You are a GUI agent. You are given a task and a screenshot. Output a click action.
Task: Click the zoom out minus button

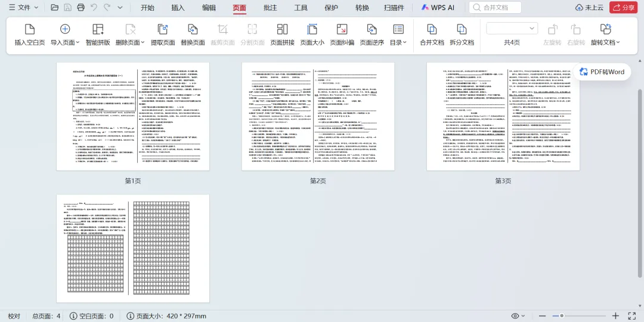tap(543, 316)
